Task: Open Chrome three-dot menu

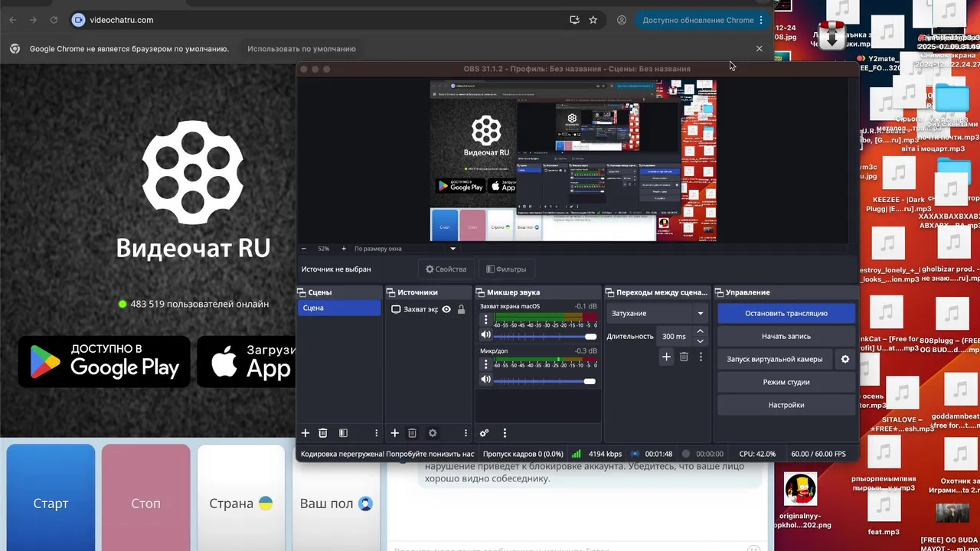Action: (x=760, y=20)
